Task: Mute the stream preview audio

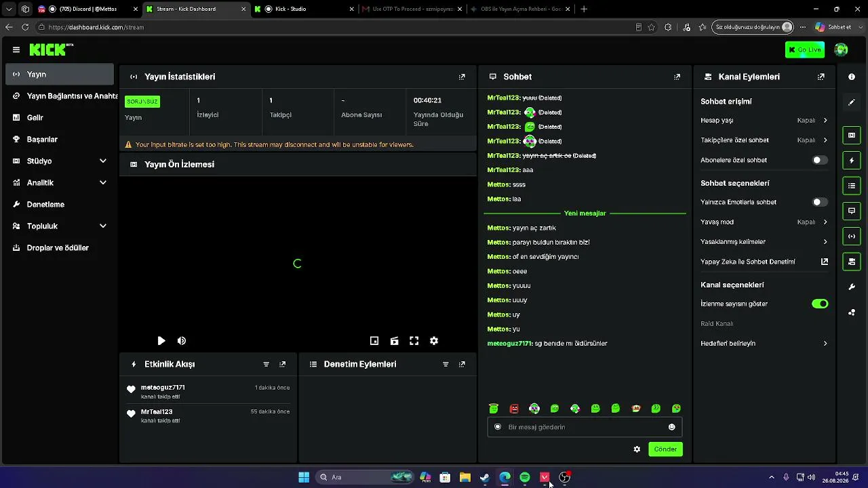Action: 182,341
